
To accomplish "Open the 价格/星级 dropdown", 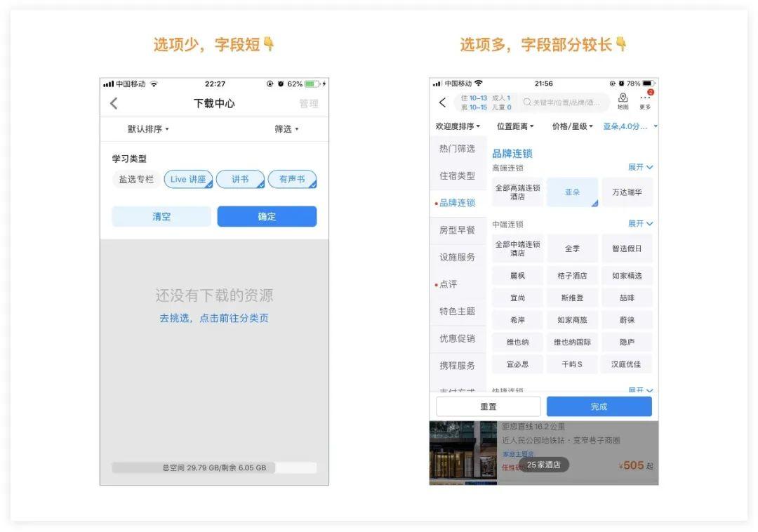I will tap(573, 126).
